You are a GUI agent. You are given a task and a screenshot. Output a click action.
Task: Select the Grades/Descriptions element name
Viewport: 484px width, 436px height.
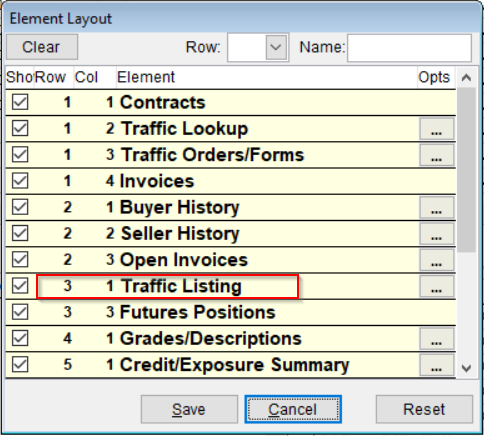pyautogui.click(x=211, y=339)
